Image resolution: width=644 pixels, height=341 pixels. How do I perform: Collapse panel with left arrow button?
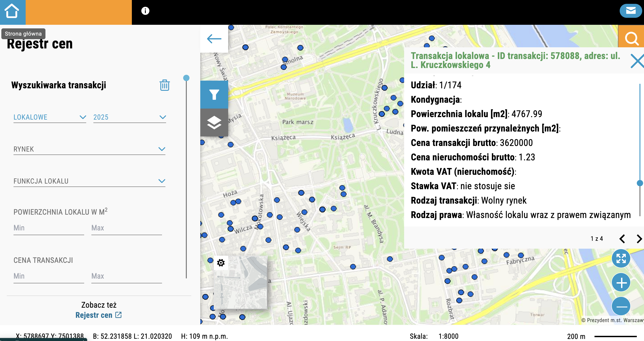(214, 39)
